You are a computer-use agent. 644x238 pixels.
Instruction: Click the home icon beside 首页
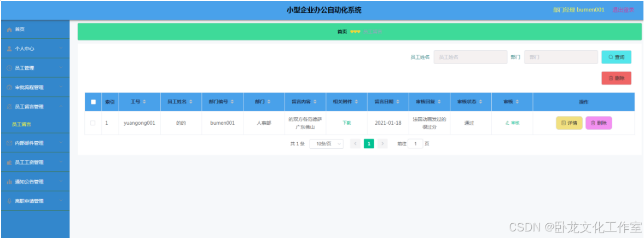[9, 30]
